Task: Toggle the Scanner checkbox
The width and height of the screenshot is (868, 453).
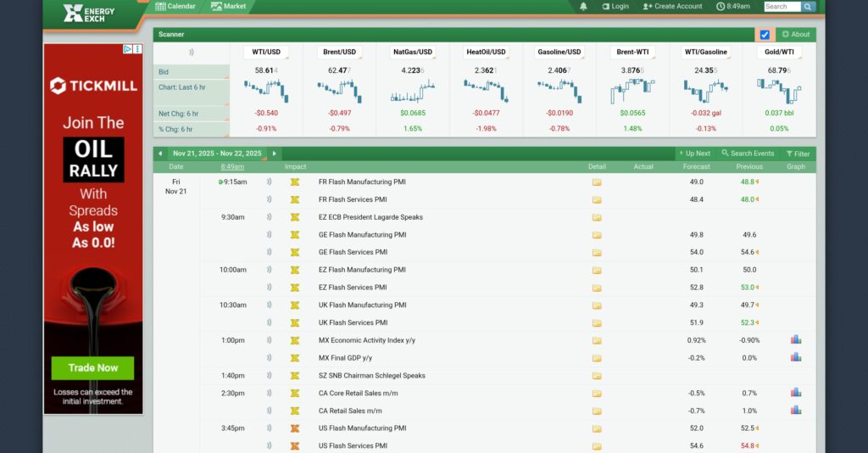Action: click(x=765, y=35)
